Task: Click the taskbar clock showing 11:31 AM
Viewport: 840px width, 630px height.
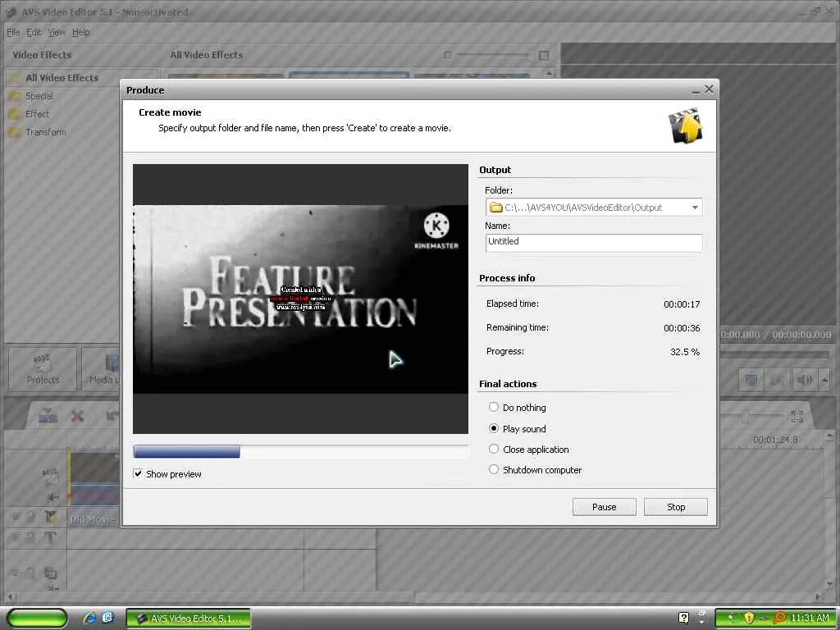Action: point(810,619)
